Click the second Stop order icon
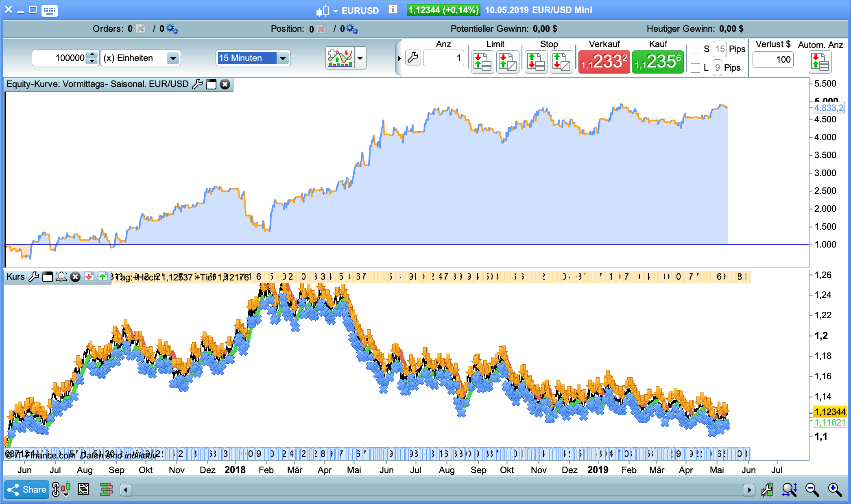851x504 pixels. (x=561, y=62)
